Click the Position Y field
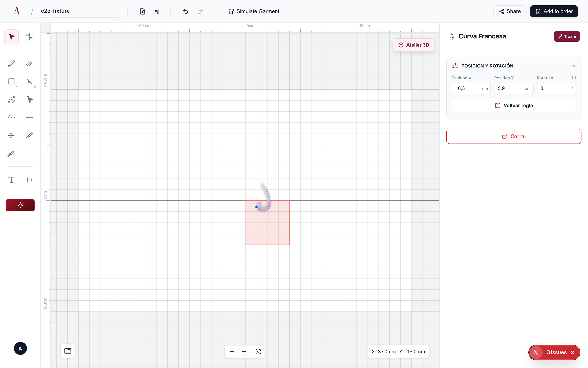 (x=514, y=88)
